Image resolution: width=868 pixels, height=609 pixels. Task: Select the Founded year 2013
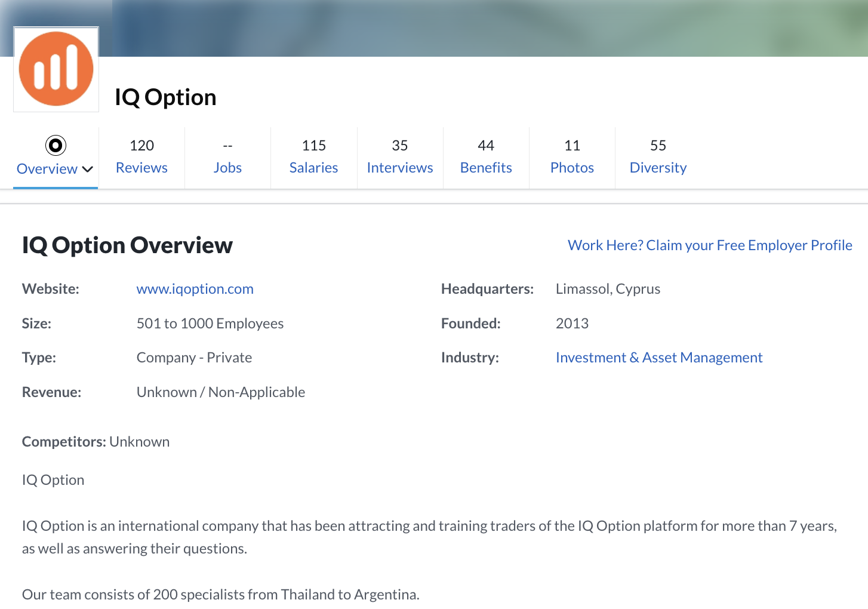pyautogui.click(x=572, y=324)
